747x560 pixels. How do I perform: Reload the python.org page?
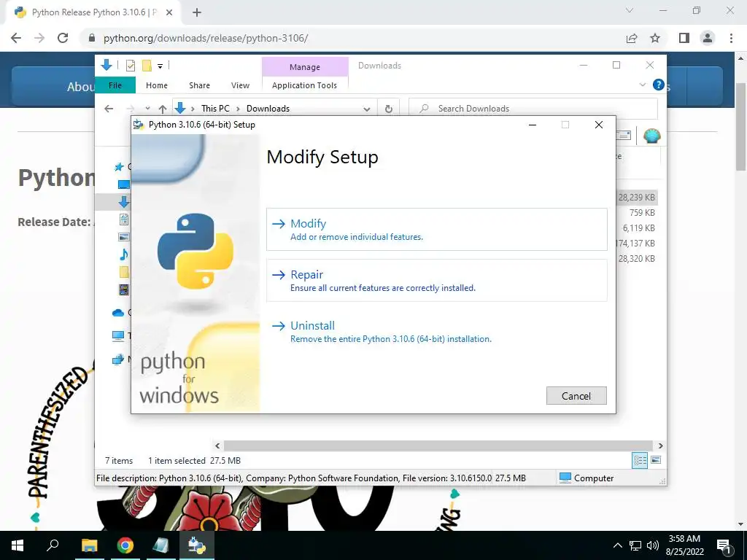(x=63, y=38)
